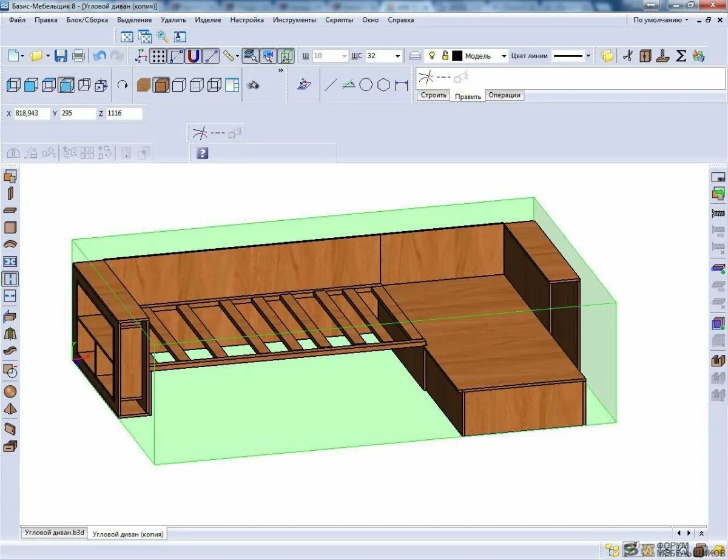Open the Инструменты menu
Image resolution: width=728 pixels, height=560 pixels.
pyautogui.click(x=294, y=19)
